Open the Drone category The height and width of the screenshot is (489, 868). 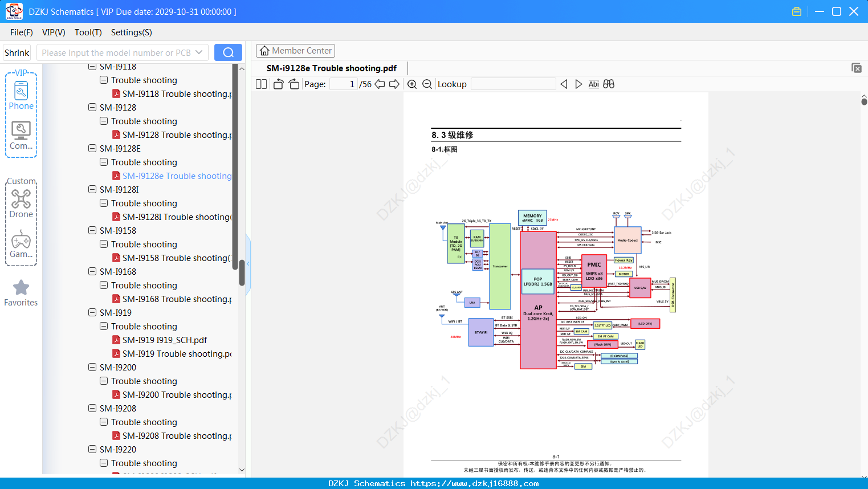[21, 204]
